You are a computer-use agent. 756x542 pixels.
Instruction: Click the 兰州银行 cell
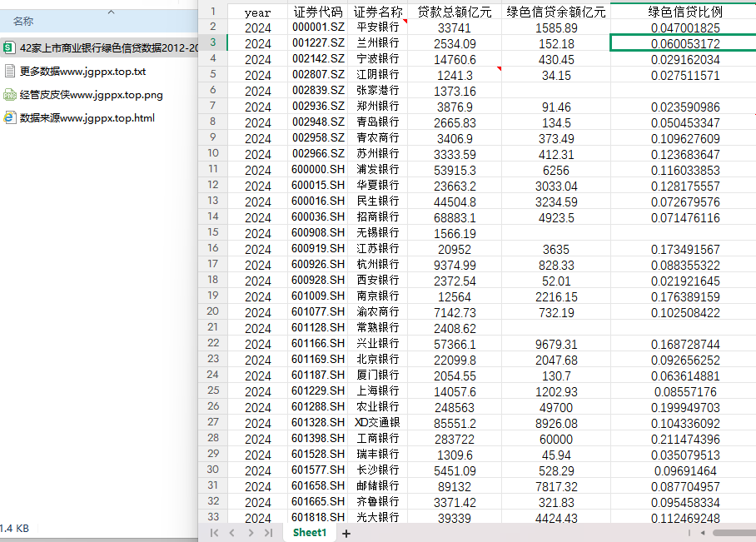(377, 43)
